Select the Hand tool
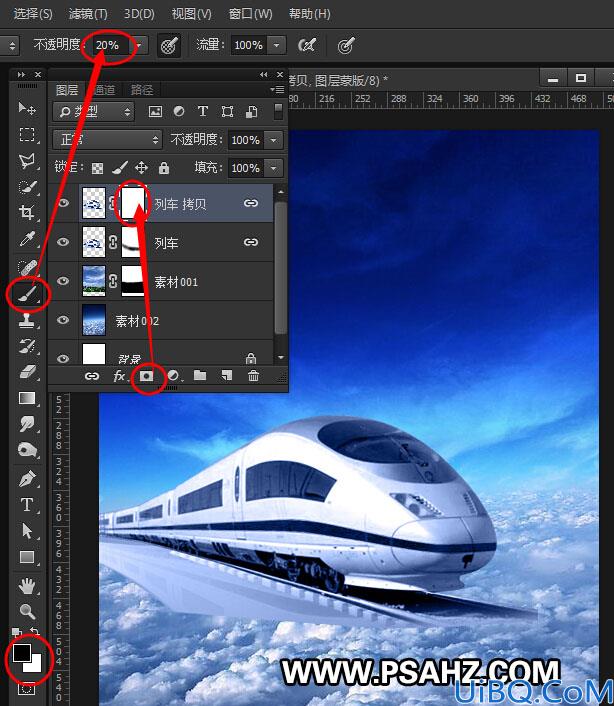 [27, 586]
